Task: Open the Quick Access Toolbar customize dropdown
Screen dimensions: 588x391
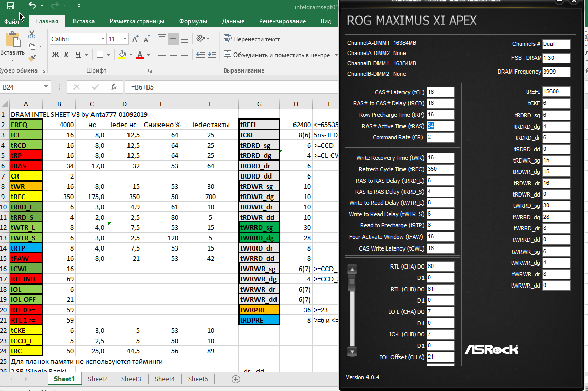Action: tap(79, 6)
